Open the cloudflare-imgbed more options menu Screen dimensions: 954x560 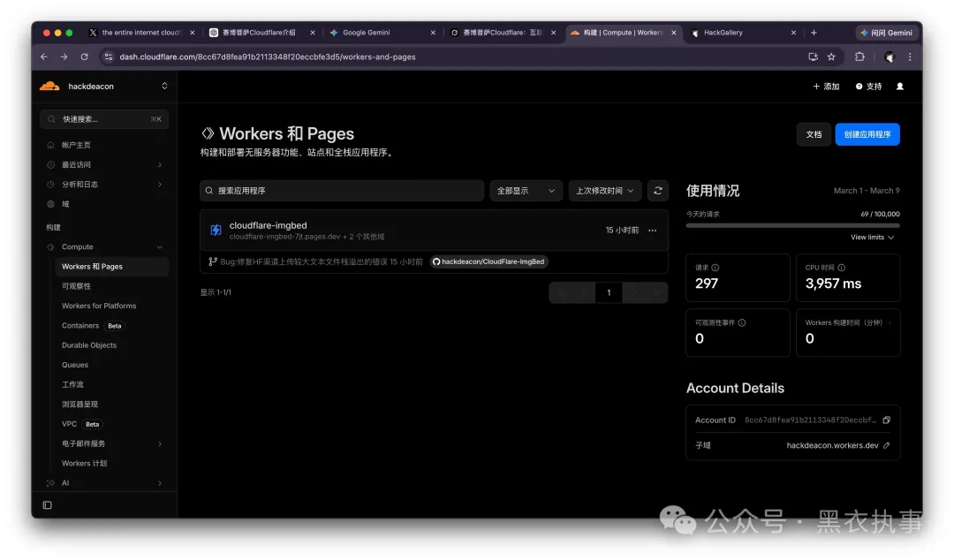click(x=652, y=230)
